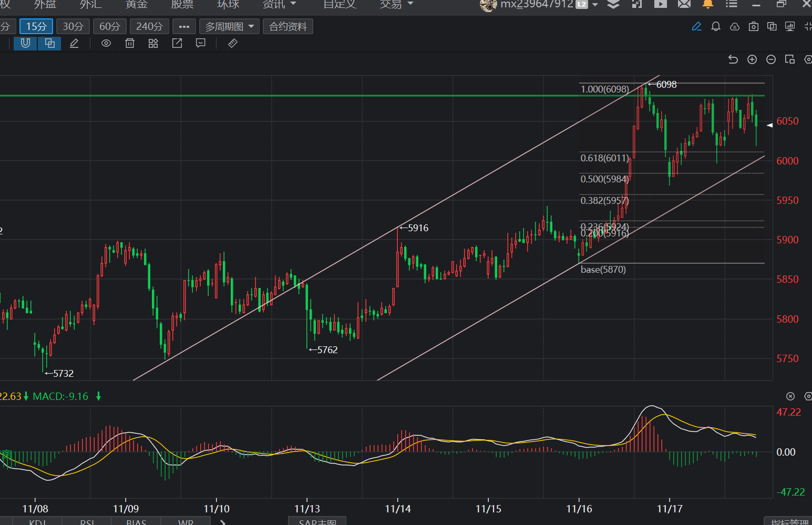
Task: Zoom out the chart with minus icon
Action: point(771,59)
